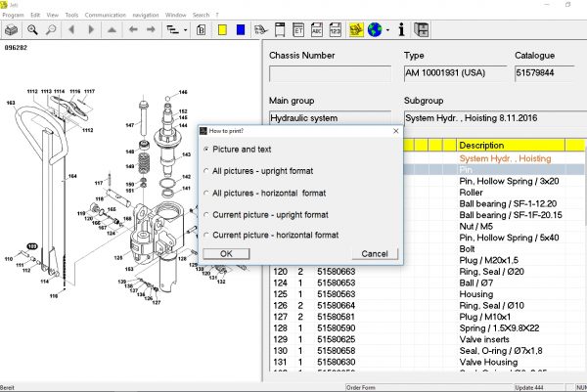Click Cancel in the print dialog
Screen dimensions: 587x392
[x=375, y=253]
